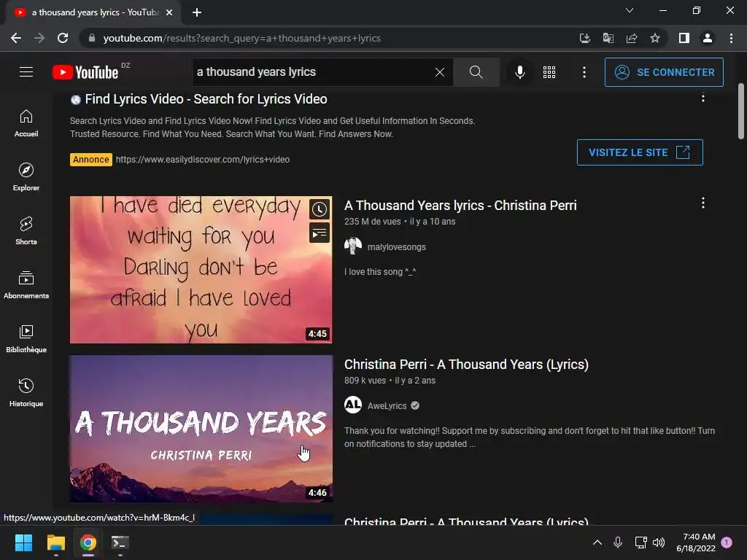
Task: Show hidden system tray icons chevron
Action: (597, 542)
